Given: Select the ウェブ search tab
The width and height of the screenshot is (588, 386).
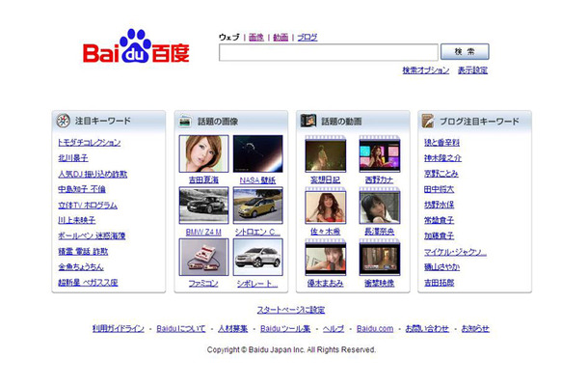Looking at the screenshot, I should 229,38.
